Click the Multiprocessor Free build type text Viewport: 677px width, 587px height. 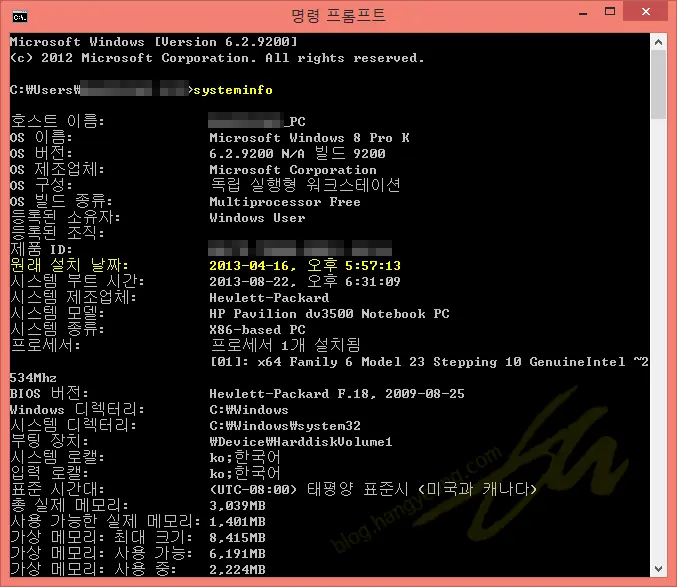point(284,202)
